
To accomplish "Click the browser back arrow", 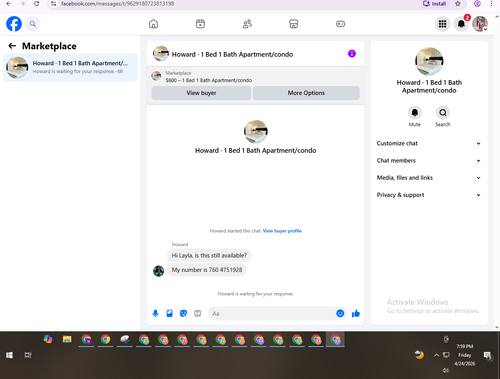I will click(x=8, y=4).
